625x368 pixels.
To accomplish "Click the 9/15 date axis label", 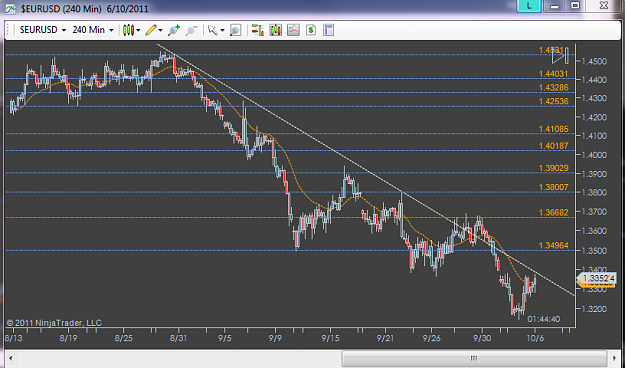I will [x=330, y=338].
